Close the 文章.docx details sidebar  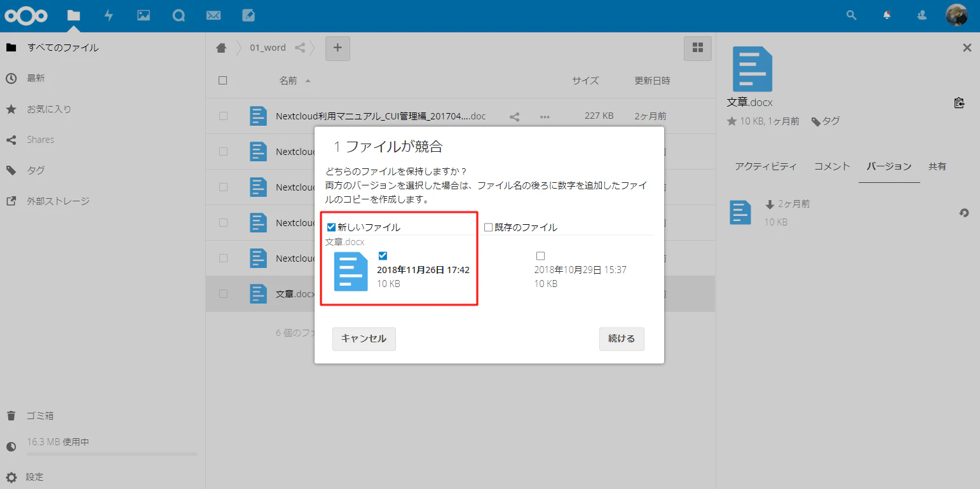pos(967,48)
